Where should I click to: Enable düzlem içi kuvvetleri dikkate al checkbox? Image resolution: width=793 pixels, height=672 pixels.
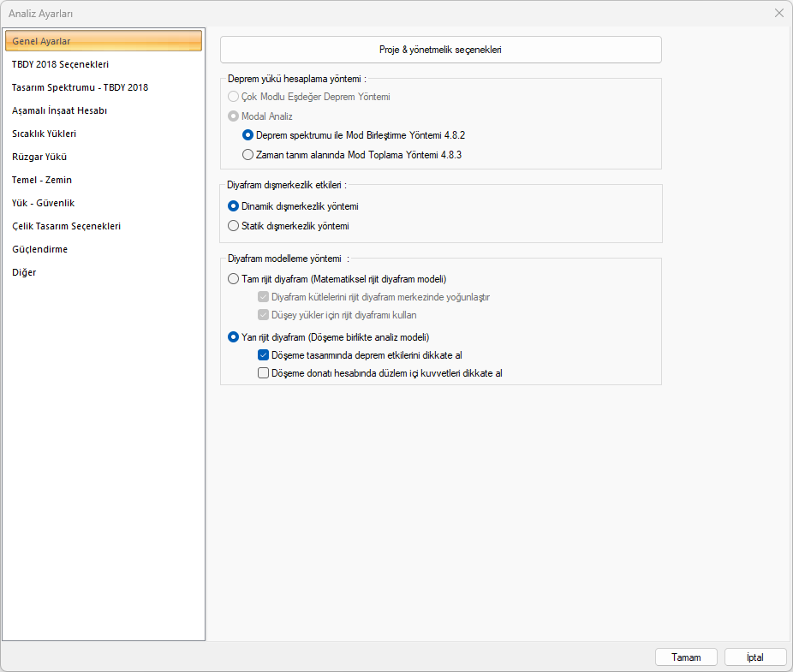264,373
